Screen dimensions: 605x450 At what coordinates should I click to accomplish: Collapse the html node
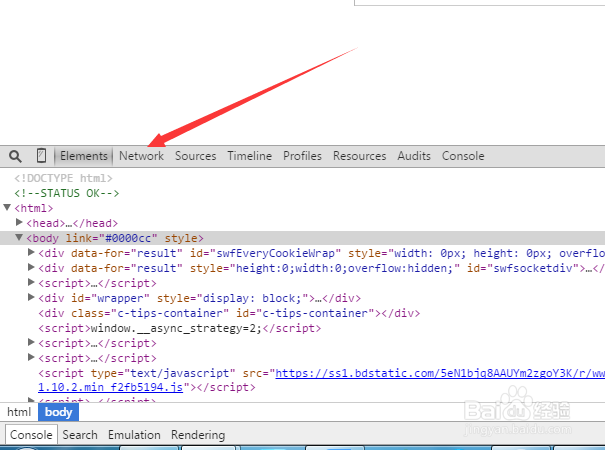coord(7,208)
